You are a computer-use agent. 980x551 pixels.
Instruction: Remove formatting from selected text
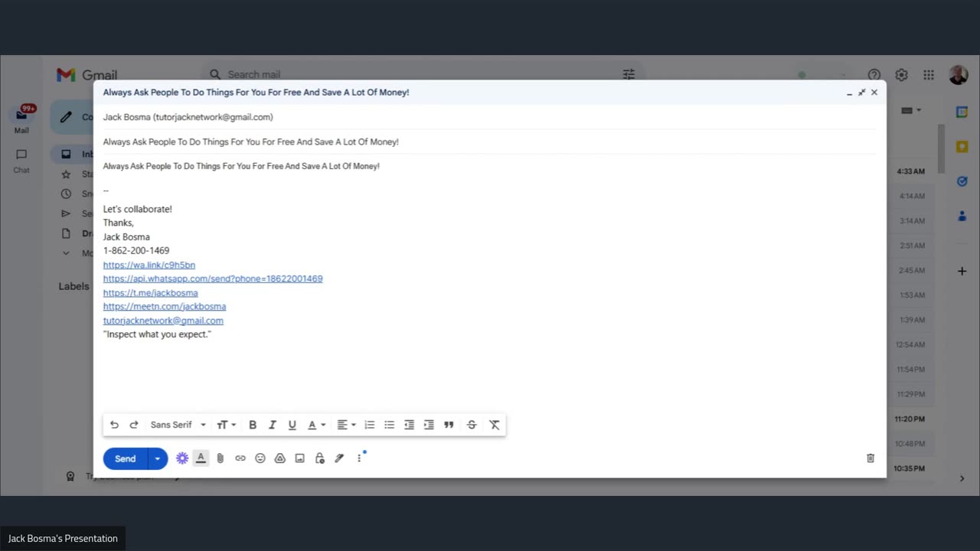point(495,425)
